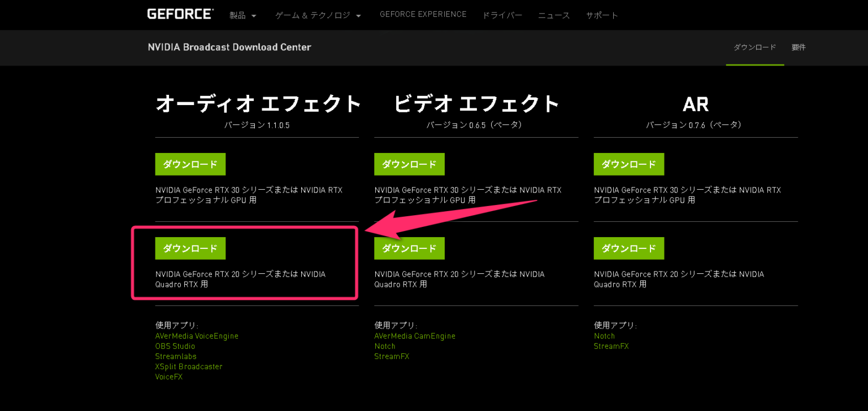
Task: Click NVIDIA Broadcast Download Center title
Action: [x=229, y=47]
